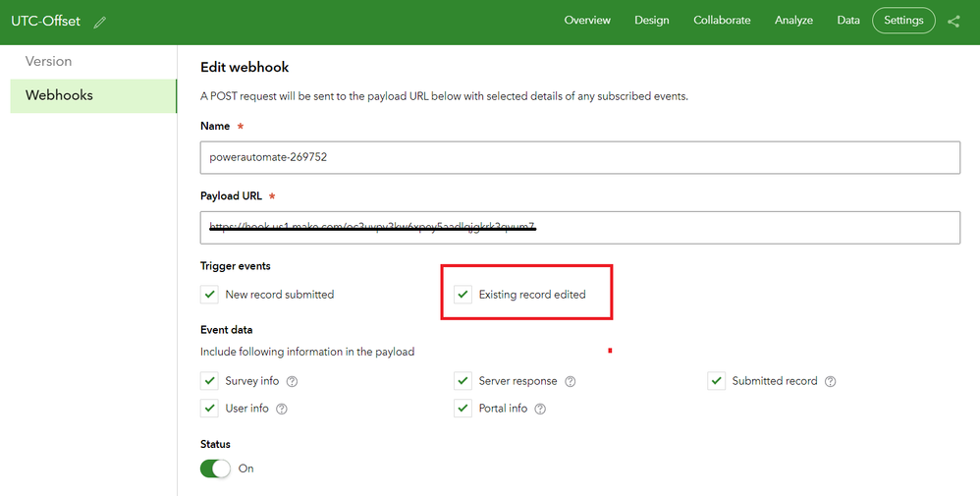The width and height of the screenshot is (980, 496).
Task: Select Version in the left sidebar
Action: (x=49, y=61)
